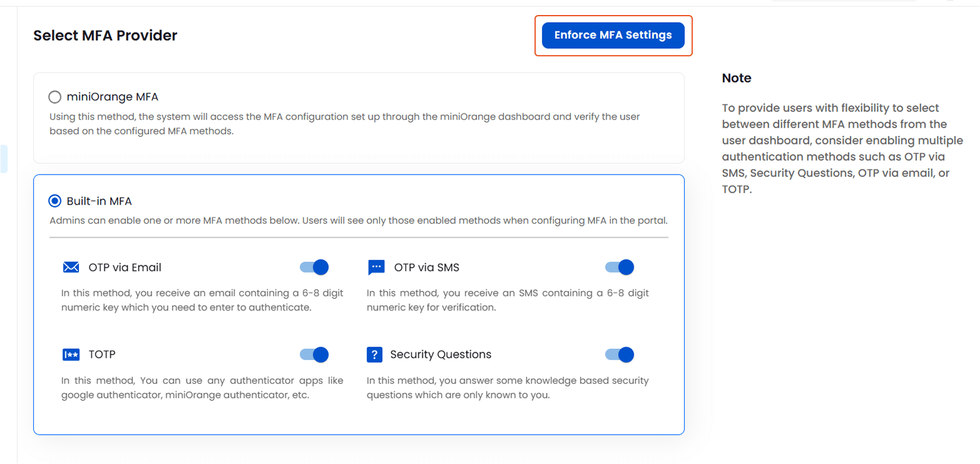Click the Built-in MFA label text

pos(98,201)
